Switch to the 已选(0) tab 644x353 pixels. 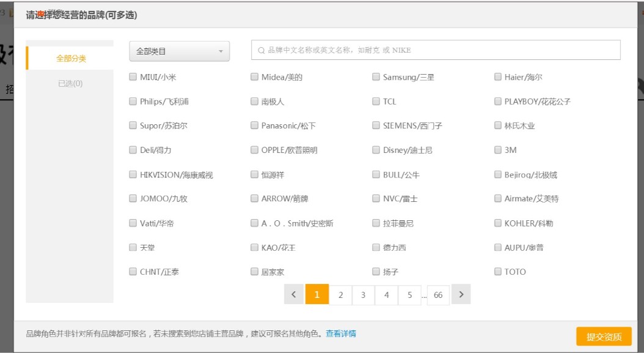tap(70, 84)
